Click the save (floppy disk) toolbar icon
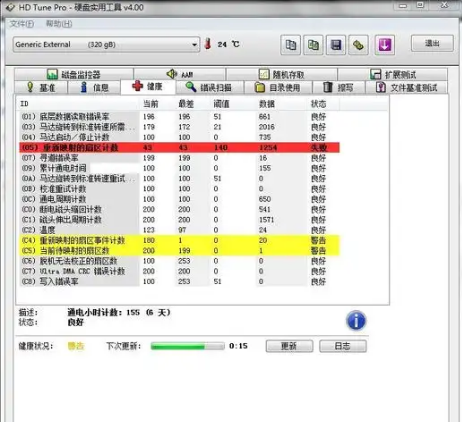Screen dimensions: 462x422 point(336,45)
